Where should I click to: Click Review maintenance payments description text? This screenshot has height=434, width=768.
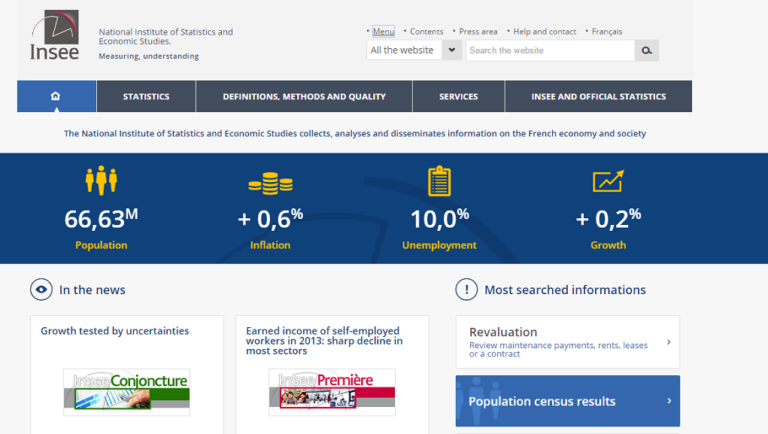coord(558,349)
